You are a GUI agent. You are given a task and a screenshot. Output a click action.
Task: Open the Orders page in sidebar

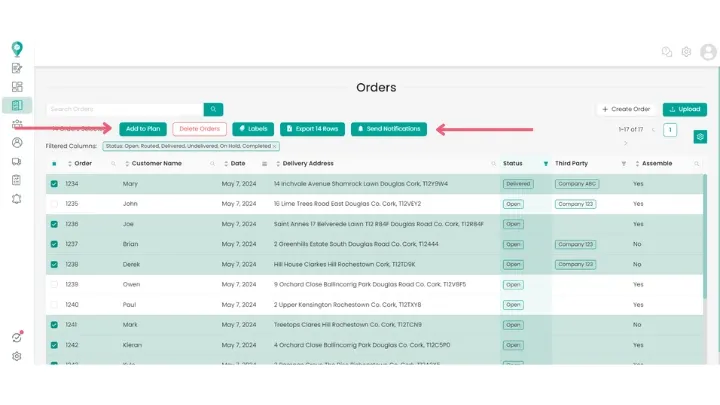click(x=17, y=105)
